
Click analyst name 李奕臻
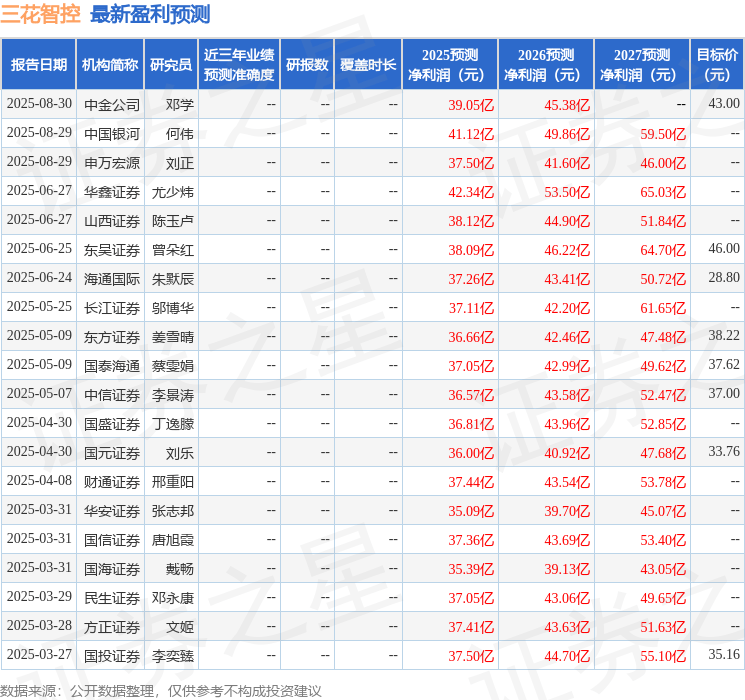(x=173, y=655)
